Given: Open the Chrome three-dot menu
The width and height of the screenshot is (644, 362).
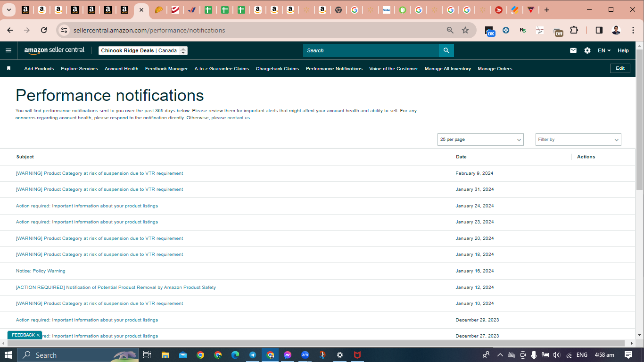Looking at the screenshot, I should [632, 30].
